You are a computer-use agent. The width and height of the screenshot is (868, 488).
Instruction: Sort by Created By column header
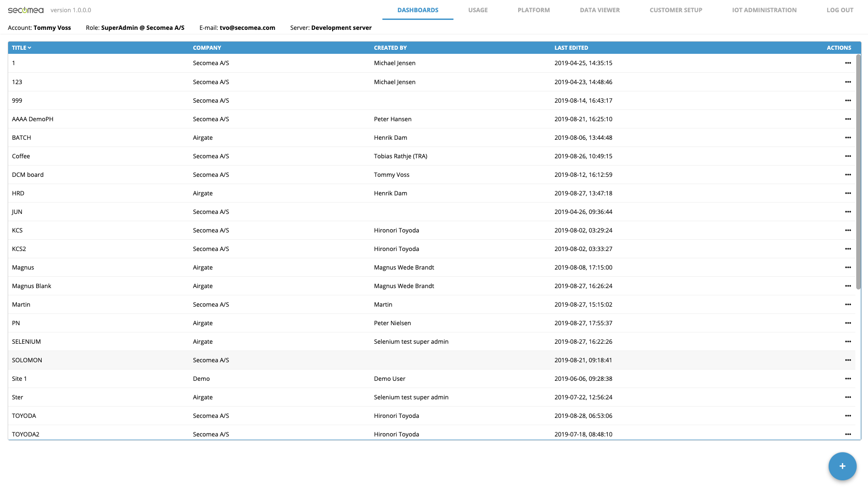pos(390,47)
